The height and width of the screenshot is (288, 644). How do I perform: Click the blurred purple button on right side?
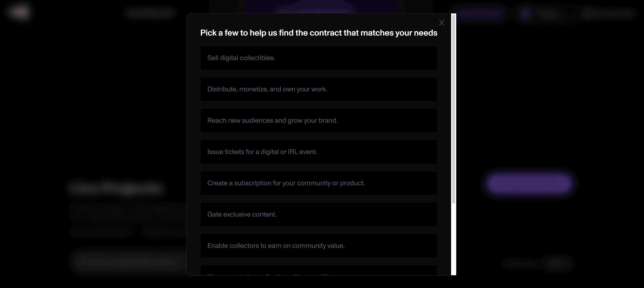tap(528, 184)
